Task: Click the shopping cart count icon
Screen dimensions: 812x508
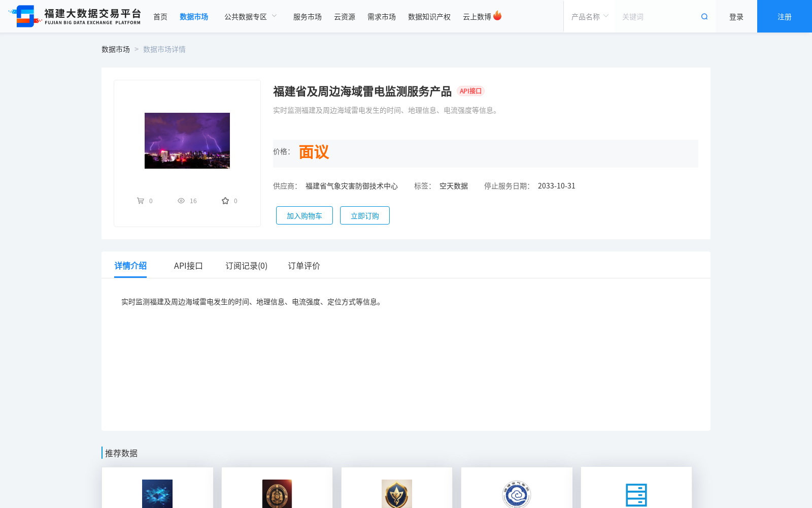Action: point(141,201)
